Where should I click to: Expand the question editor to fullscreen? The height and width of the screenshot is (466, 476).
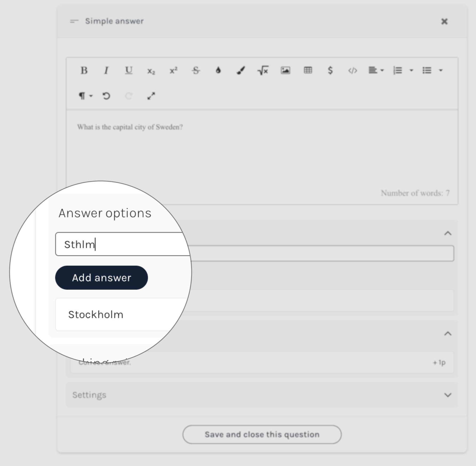pyautogui.click(x=151, y=96)
